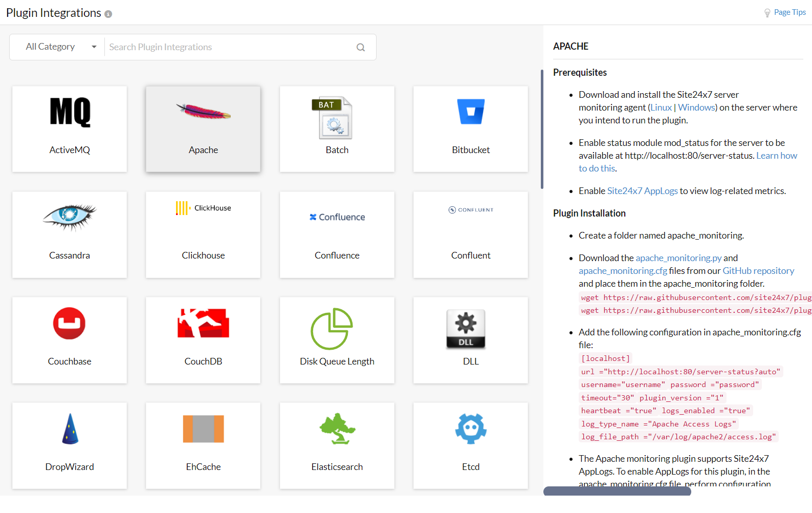Viewport: 812px width, 513px height.
Task: Click the Page Tips lightbulb icon
Action: (x=767, y=13)
